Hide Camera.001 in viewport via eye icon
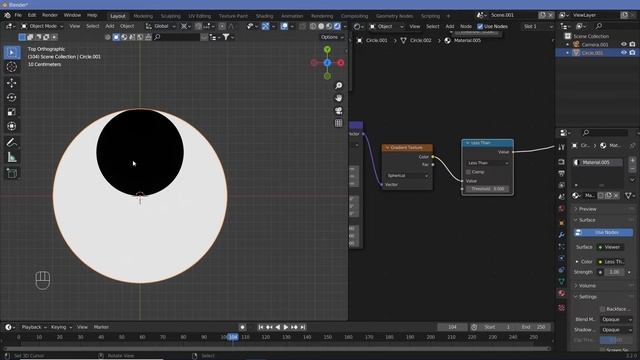 coord(624,44)
